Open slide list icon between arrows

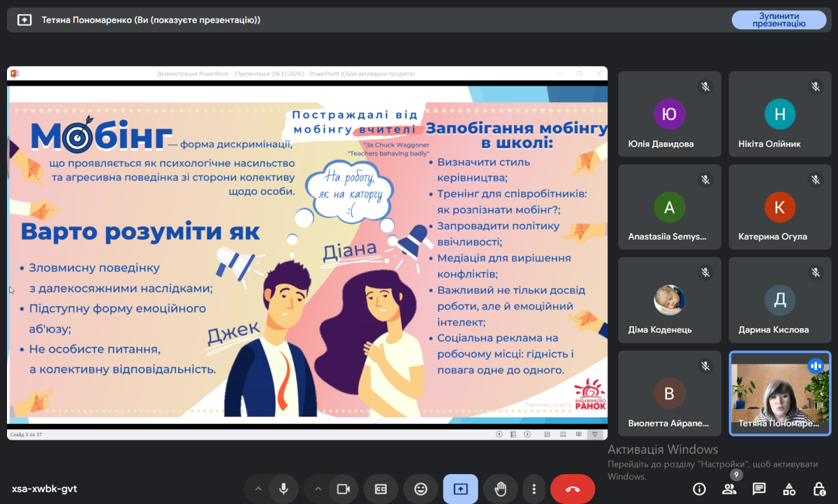coord(513,434)
